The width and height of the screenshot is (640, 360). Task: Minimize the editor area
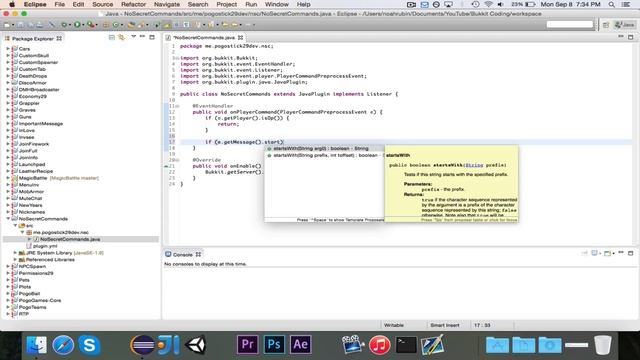[621, 37]
